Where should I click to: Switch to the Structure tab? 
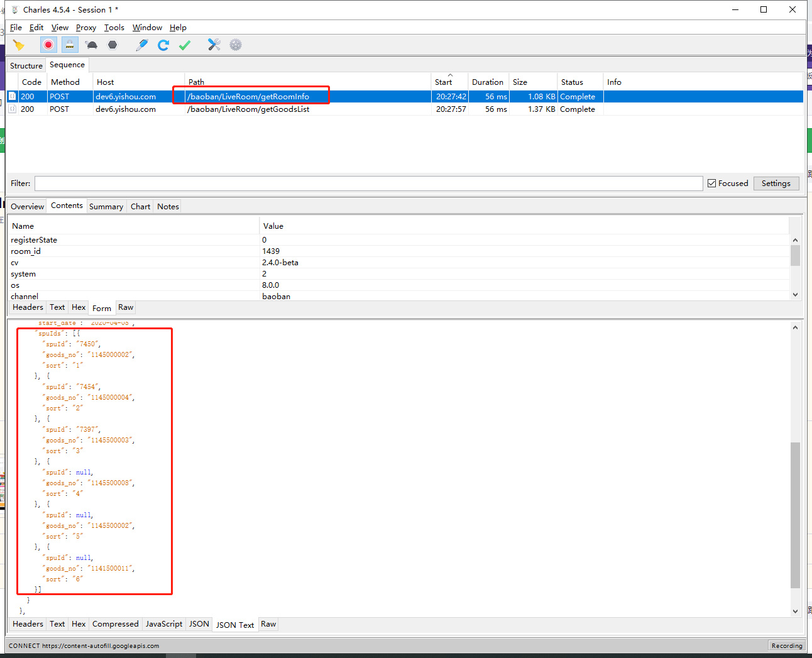coord(26,65)
